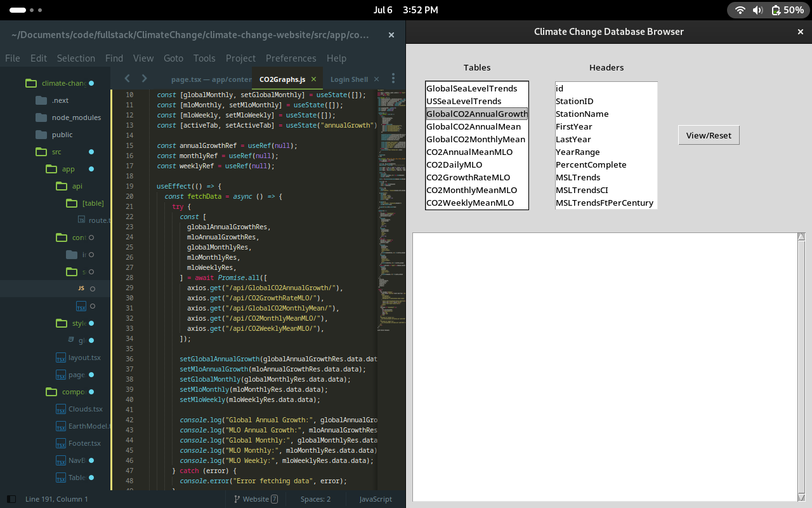
Task: Click JavaScript syntax selector in status bar
Action: [375, 499]
